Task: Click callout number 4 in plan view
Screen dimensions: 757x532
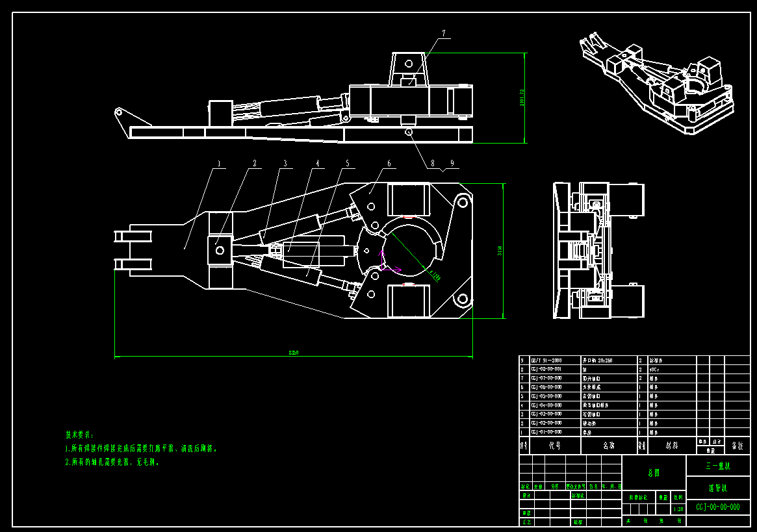Action: pos(318,164)
